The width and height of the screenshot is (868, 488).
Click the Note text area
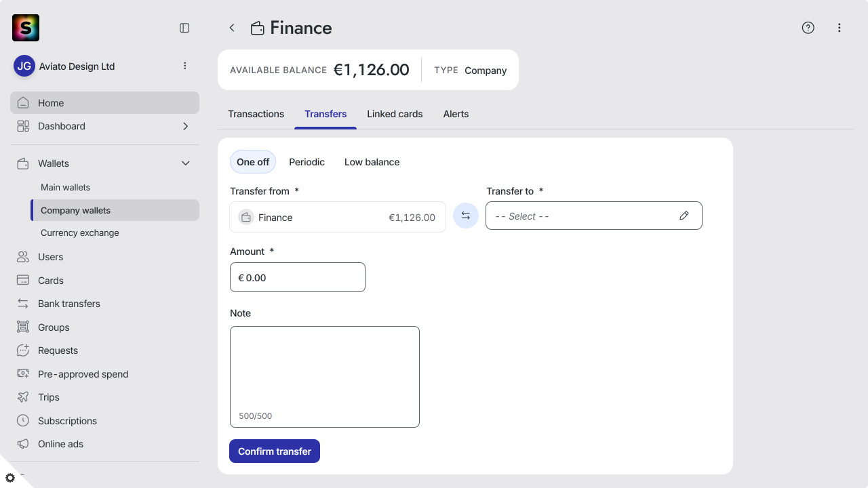[x=325, y=377]
